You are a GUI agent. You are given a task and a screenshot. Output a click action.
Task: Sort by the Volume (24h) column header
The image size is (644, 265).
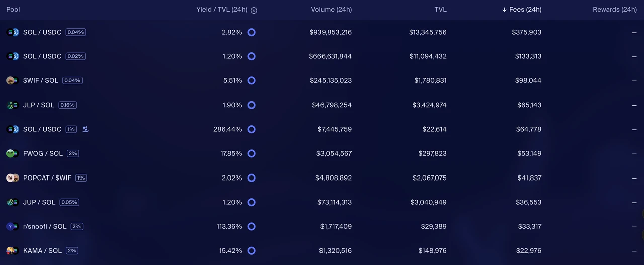coord(331,10)
